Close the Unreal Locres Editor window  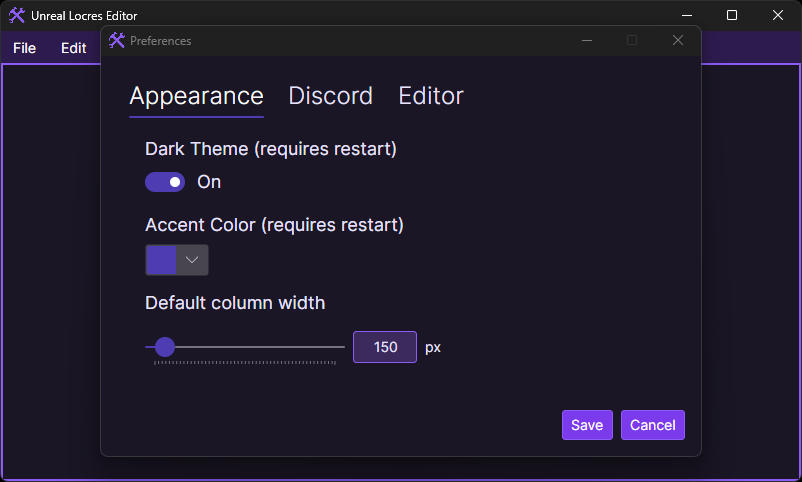[x=777, y=15]
